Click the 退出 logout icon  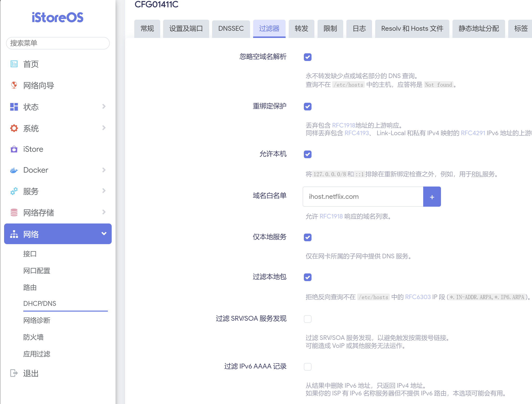pyautogui.click(x=14, y=373)
